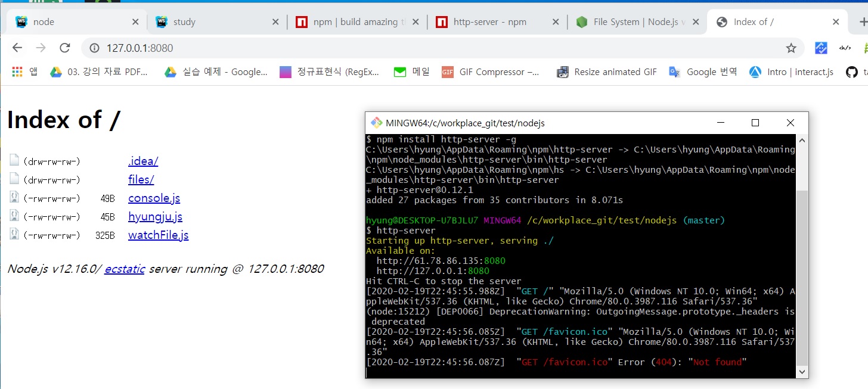The height and width of the screenshot is (389, 868).
Task: Open the GIF Compressor bookmark
Action: [491, 72]
